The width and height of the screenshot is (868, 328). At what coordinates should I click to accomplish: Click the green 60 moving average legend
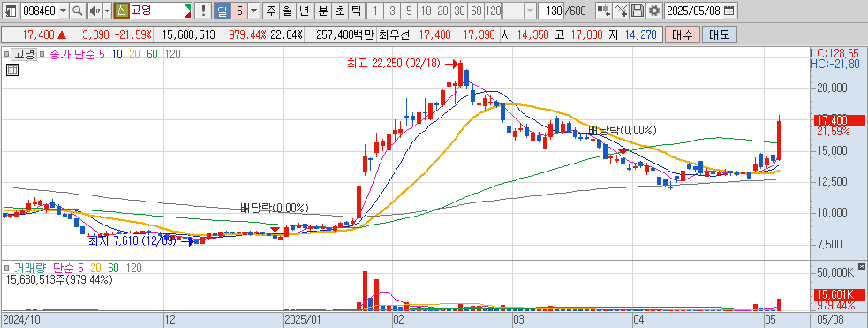click(152, 54)
